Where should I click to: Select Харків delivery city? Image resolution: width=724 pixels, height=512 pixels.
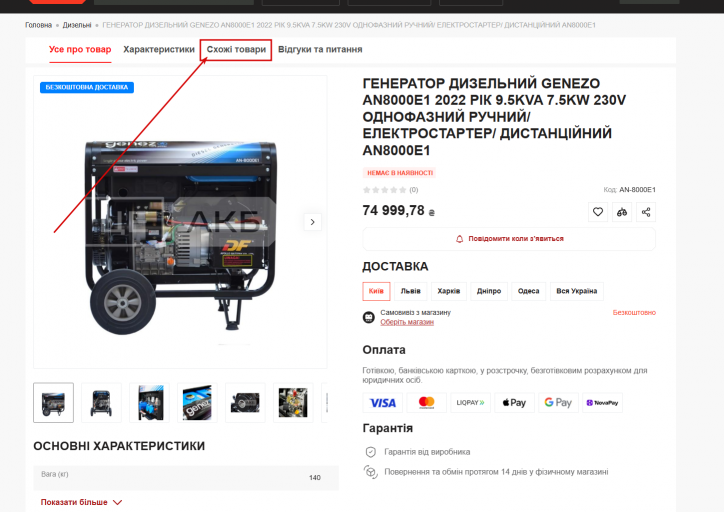tap(449, 291)
